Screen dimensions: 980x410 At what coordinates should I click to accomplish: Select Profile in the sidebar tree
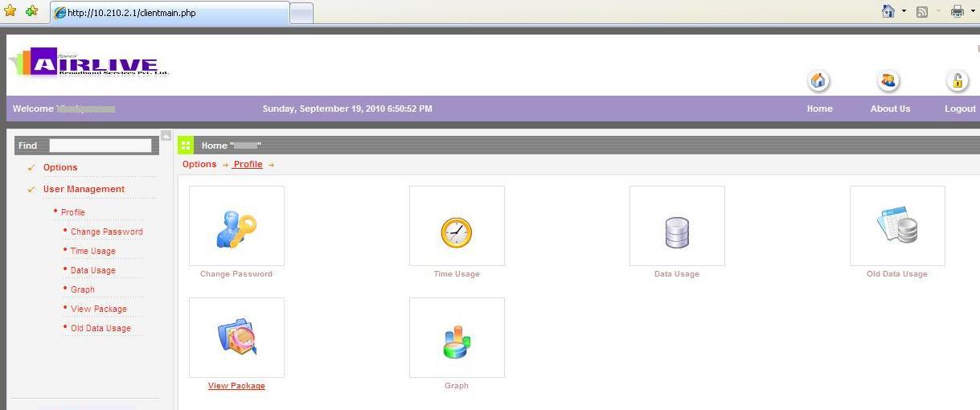coord(73,212)
